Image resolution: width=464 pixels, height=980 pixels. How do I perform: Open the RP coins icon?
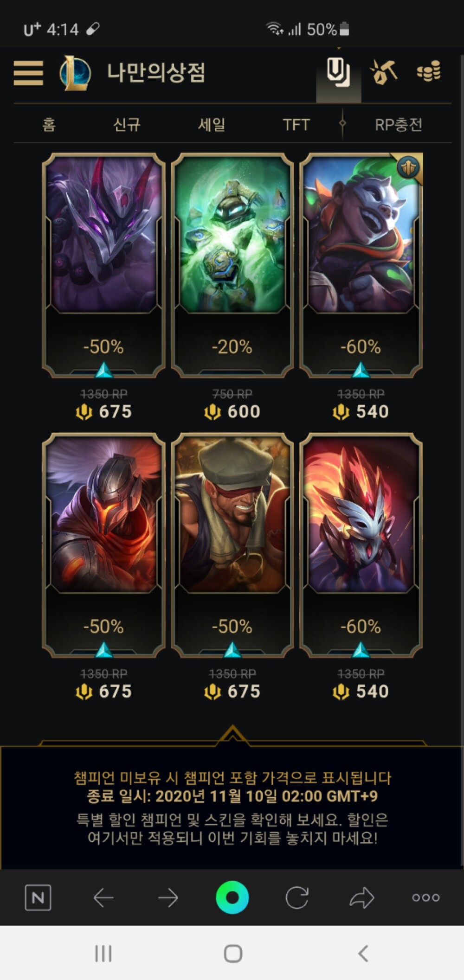429,71
